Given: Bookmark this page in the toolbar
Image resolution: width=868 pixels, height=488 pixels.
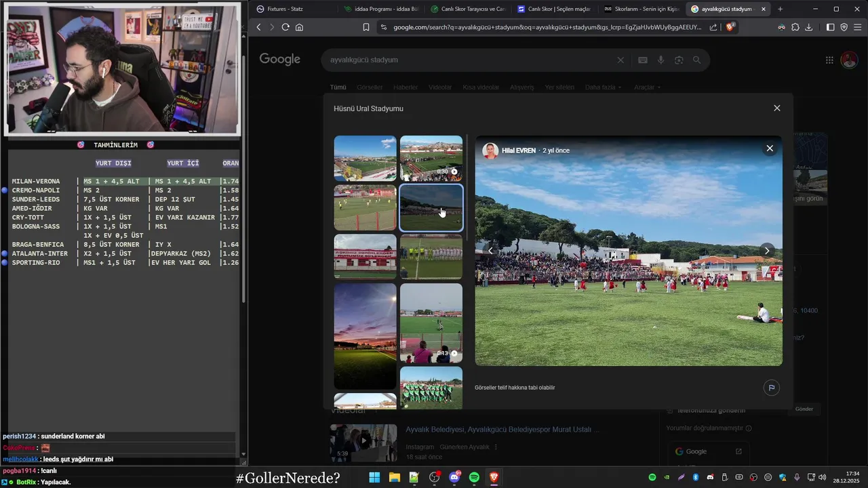Looking at the screenshot, I should pos(366,27).
